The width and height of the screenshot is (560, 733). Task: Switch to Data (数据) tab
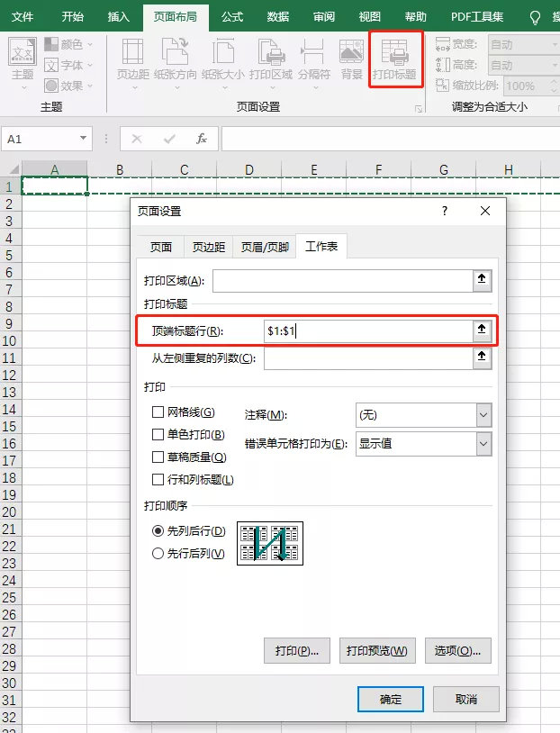click(278, 17)
